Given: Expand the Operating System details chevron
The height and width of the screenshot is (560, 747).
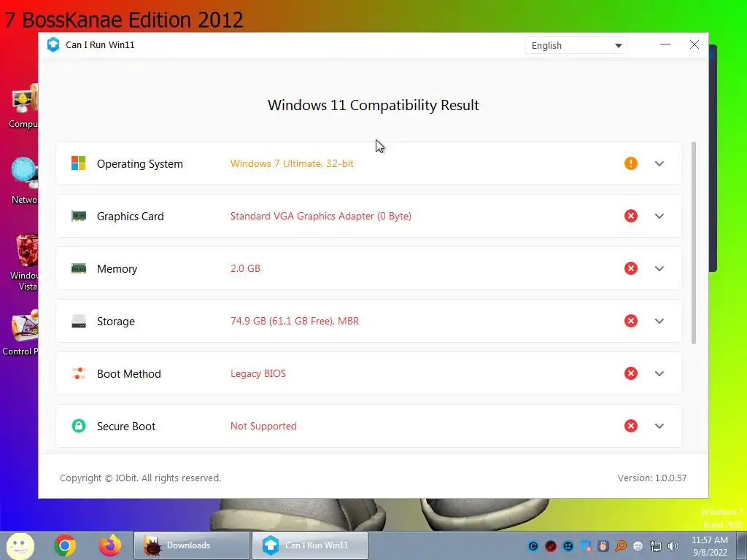Looking at the screenshot, I should coord(659,163).
